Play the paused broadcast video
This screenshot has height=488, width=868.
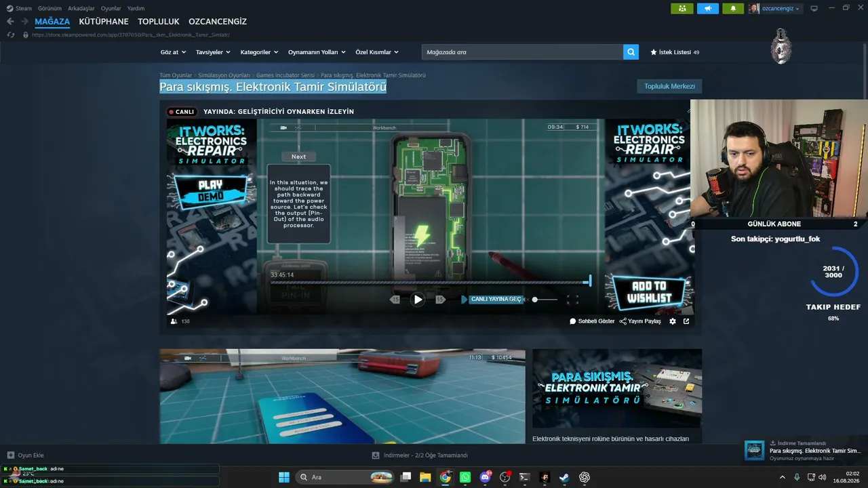418,300
